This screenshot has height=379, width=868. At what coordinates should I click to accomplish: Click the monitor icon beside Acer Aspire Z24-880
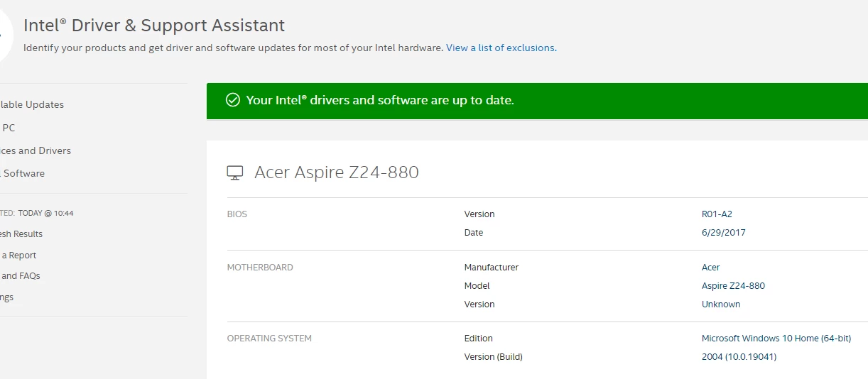[235, 172]
